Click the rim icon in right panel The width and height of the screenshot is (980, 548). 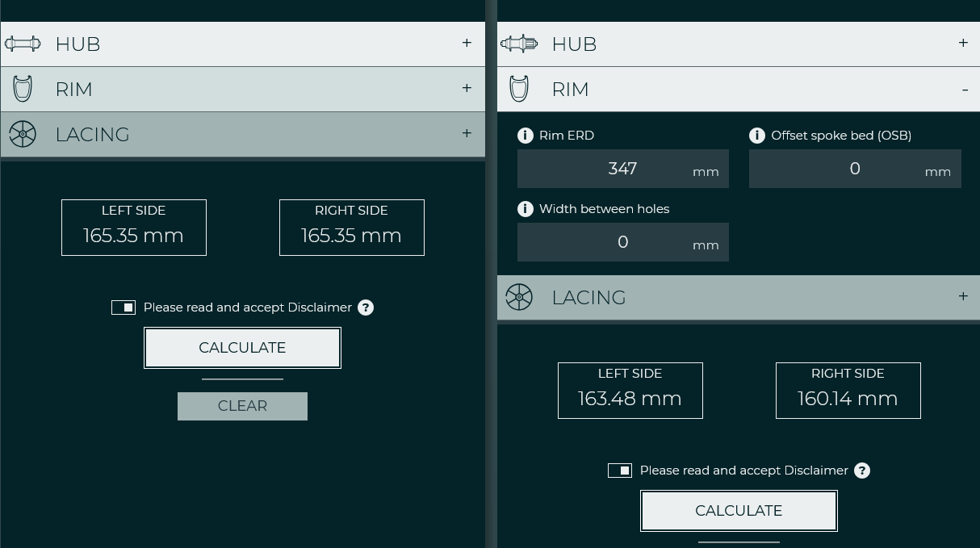tap(519, 89)
